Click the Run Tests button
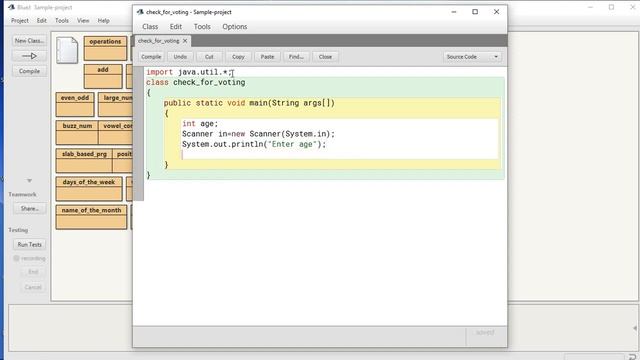 pyautogui.click(x=29, y=244)
